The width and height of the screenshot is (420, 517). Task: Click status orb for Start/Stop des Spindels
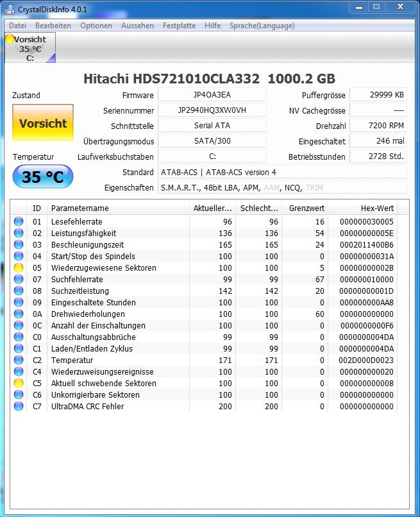[x=19, y=256]
